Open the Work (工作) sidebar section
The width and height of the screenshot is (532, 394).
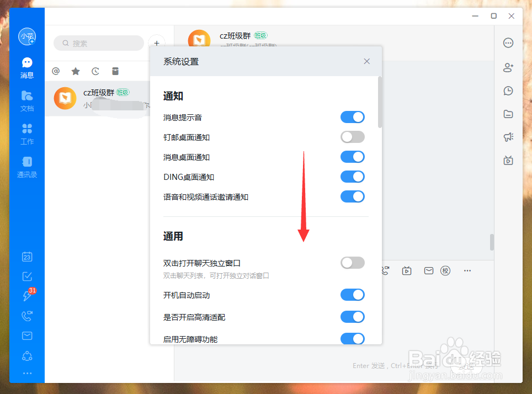pyautogui.click(x=27, y=135)
